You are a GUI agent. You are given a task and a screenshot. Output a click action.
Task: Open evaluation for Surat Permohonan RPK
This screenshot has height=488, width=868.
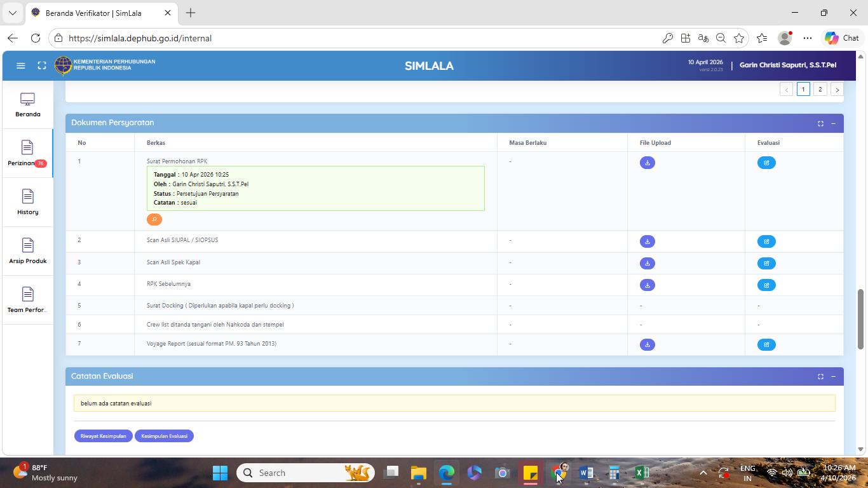coord(766,163)
